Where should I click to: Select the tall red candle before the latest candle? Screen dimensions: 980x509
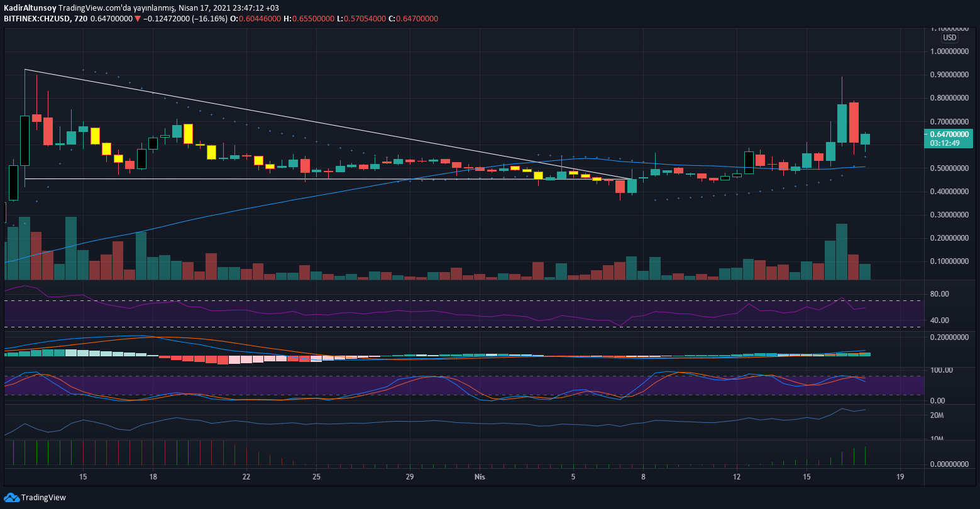854,123
